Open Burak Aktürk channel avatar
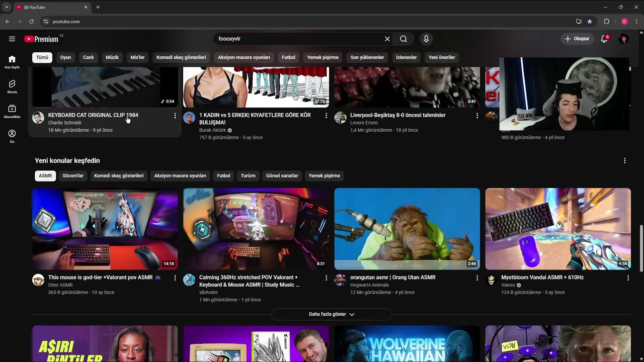Image resolution: width=644 pixels, height=362 pixels. 189,118
